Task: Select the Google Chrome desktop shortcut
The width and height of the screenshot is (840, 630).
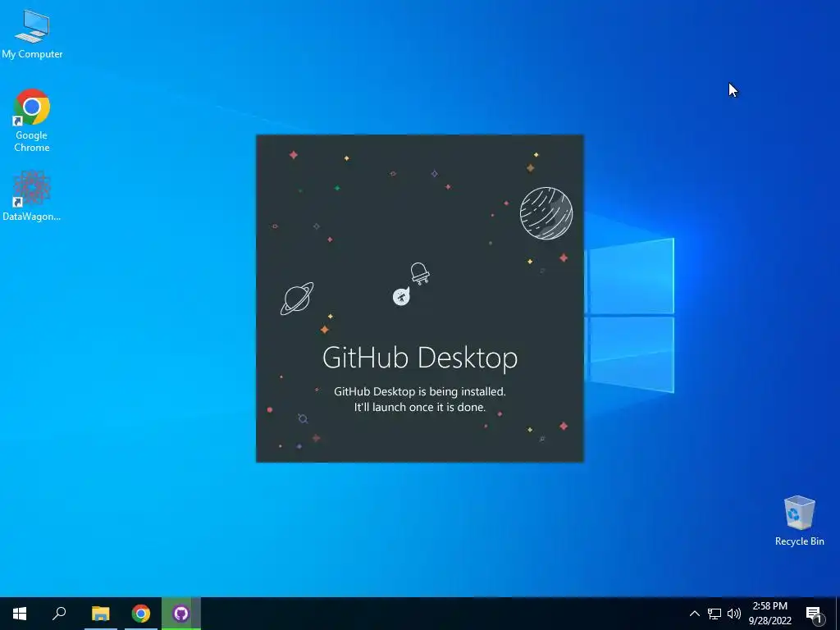Action: tap(32, 121)
